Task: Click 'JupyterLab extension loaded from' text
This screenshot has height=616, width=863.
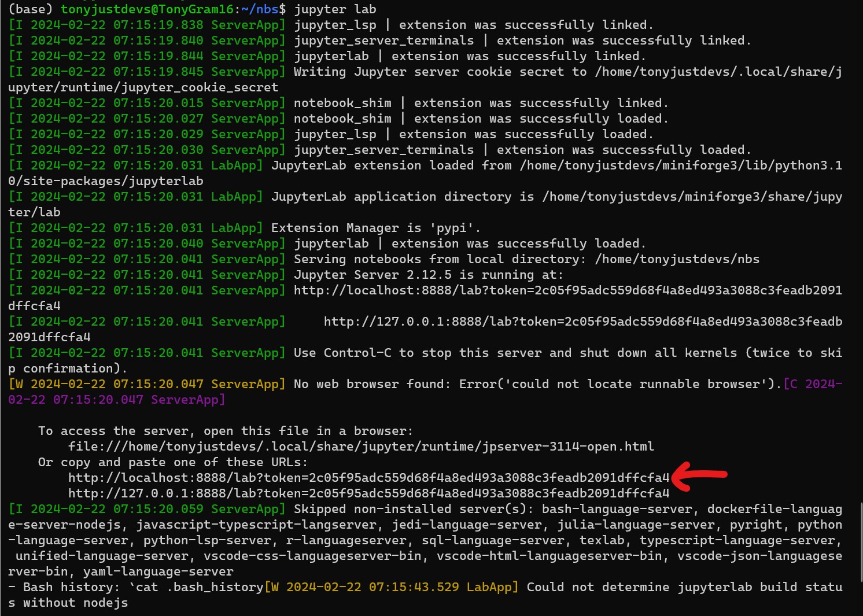Action: (392, 165)
